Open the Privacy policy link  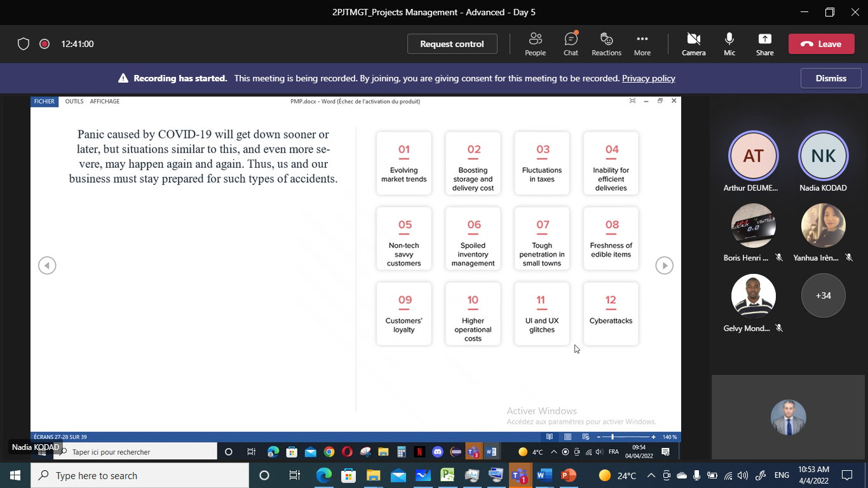[x=648, y=78]
